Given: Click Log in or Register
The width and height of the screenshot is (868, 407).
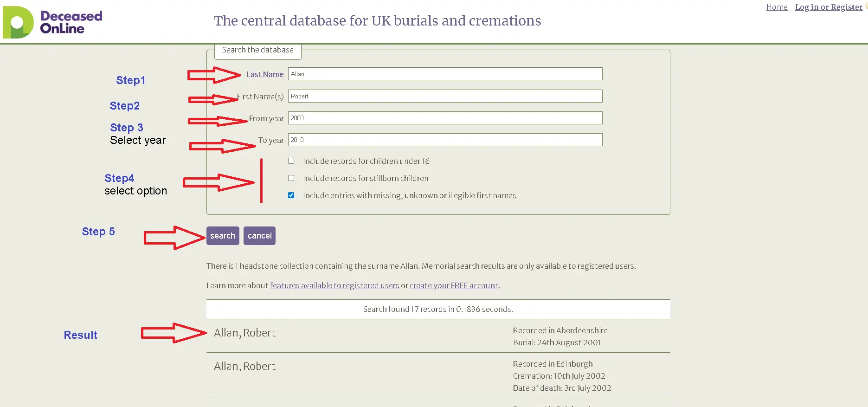Looking at the screenshot, I should point(829,7).
